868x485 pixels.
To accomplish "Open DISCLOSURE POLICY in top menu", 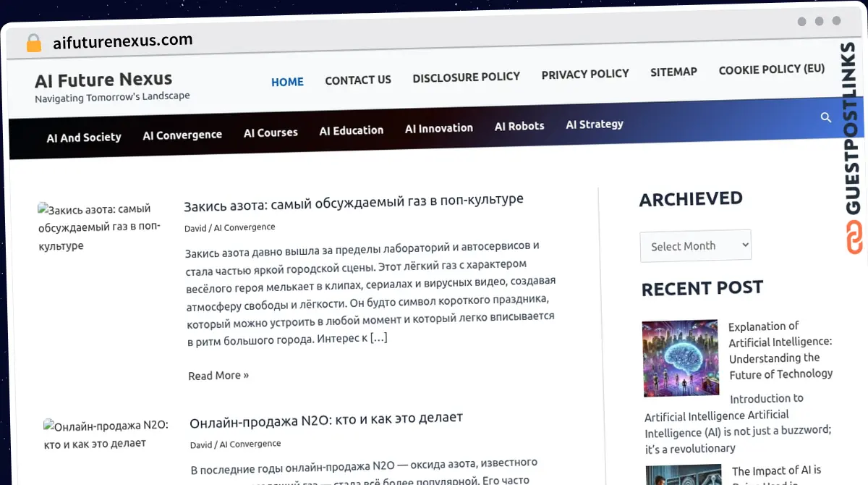I will click(466, 77).
